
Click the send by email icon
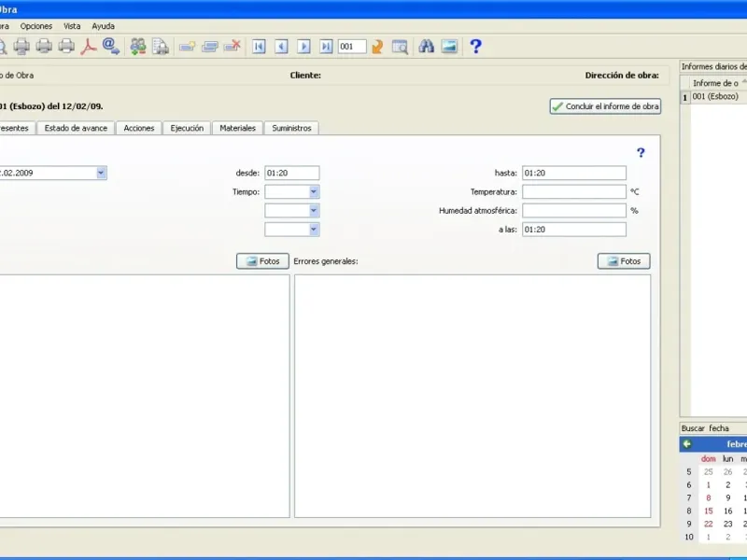point(110,46)
